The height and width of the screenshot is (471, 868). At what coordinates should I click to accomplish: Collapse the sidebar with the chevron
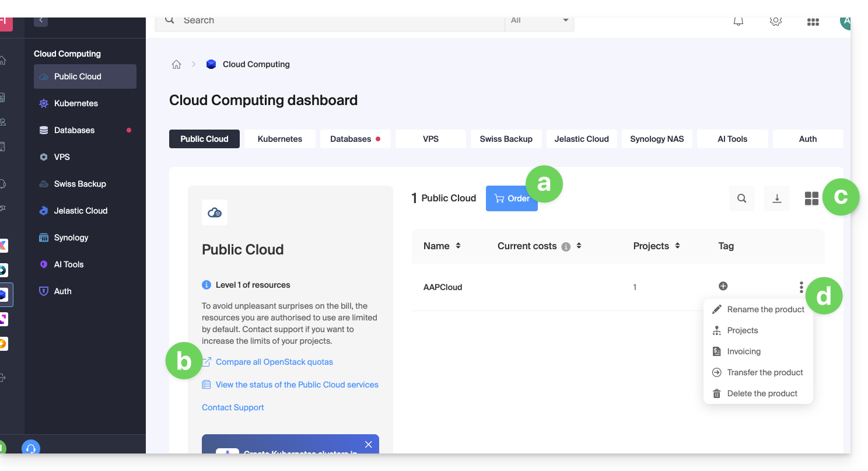(40, 20)
